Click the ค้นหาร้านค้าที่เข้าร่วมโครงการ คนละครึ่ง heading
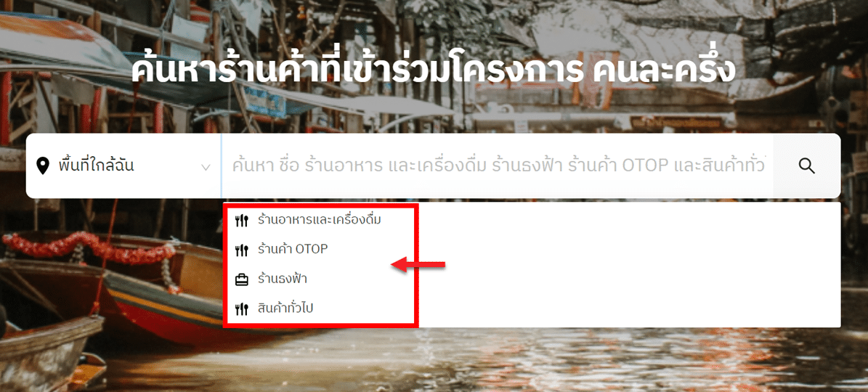The width and height of the screenshot is (868, 392). 434,70
